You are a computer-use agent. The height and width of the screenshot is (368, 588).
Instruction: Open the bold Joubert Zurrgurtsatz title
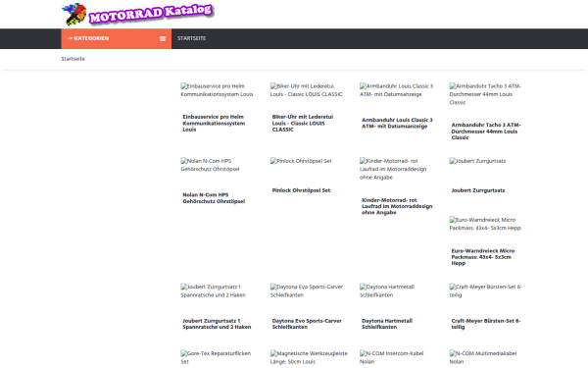478,190
